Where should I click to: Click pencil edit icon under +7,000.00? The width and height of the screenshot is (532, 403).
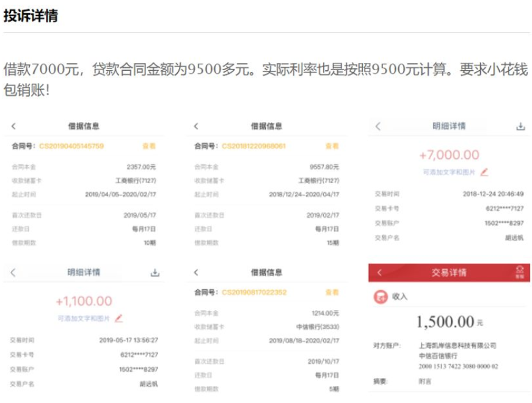(484, 172)
